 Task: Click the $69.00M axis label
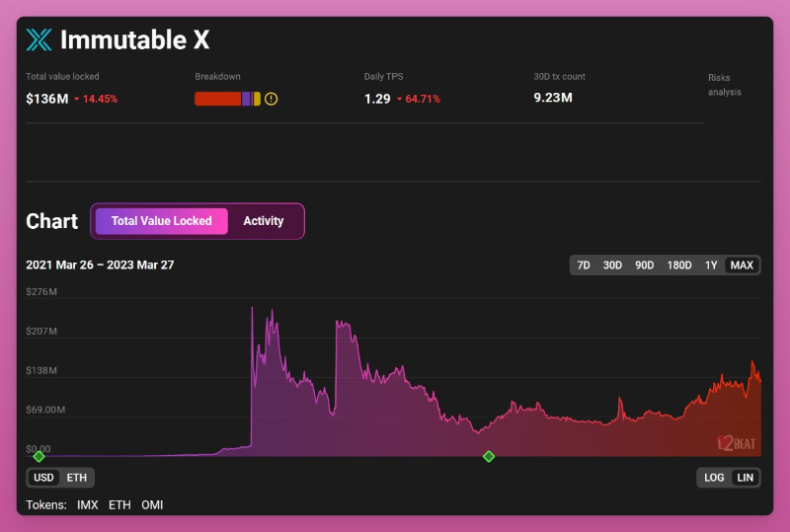45,410
